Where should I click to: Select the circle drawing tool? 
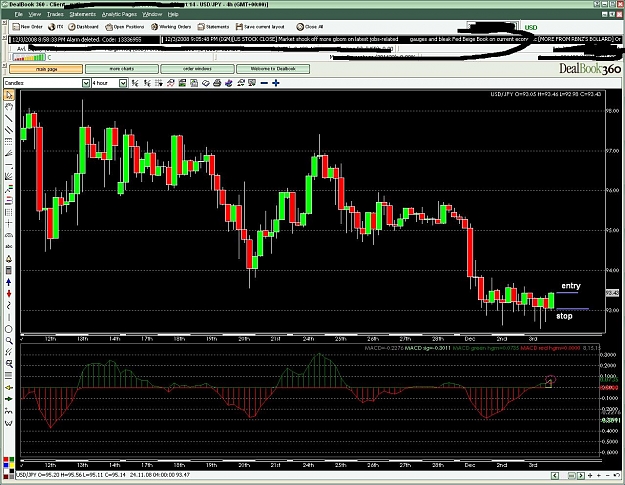point(9,329)
